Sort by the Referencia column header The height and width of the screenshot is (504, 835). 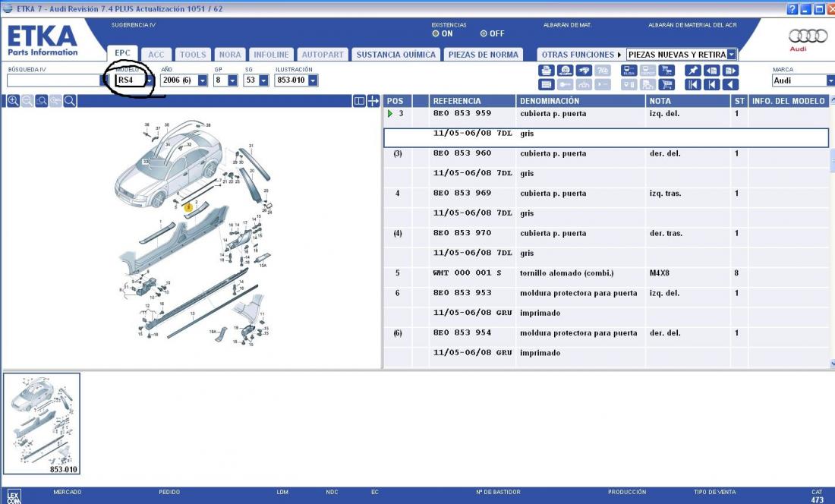click(472, 101)
